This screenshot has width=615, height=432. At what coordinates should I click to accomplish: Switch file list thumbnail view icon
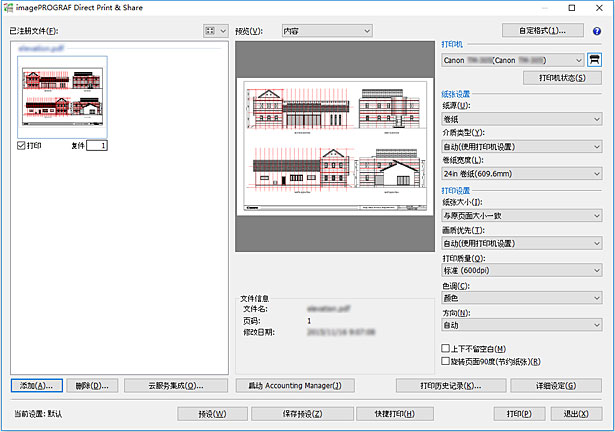(x=209, y=31)
